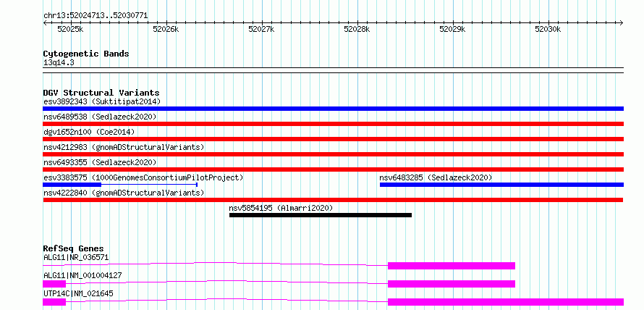The height and width of the screenshot is (310, 644).
Task: Click the 52027k ruler tick label
Action: click(x=262, y=29)
